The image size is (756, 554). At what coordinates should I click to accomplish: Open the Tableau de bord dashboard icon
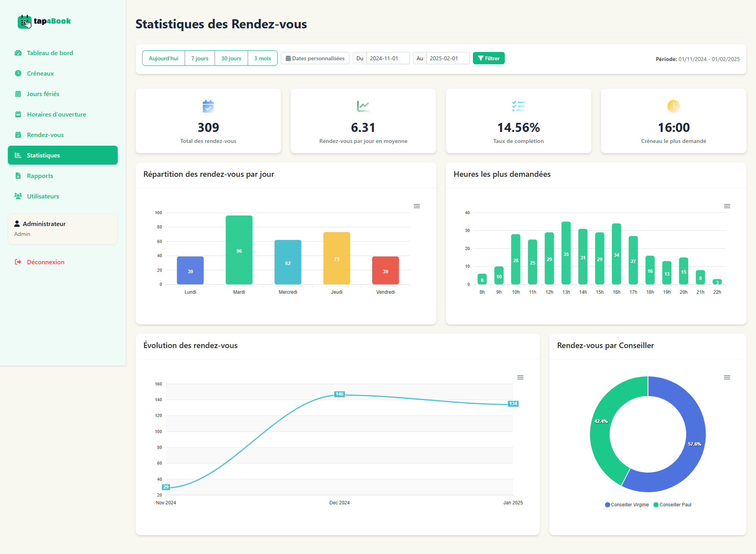click(19, 53)
